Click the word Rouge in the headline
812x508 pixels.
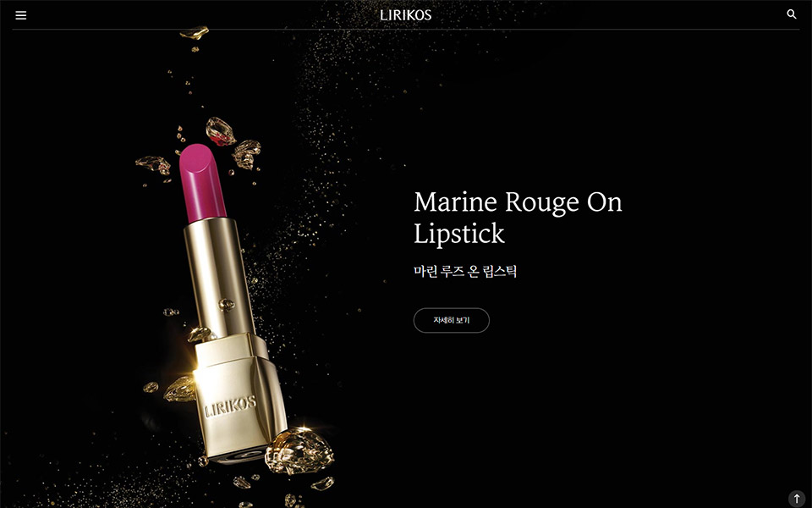(541, 202)
